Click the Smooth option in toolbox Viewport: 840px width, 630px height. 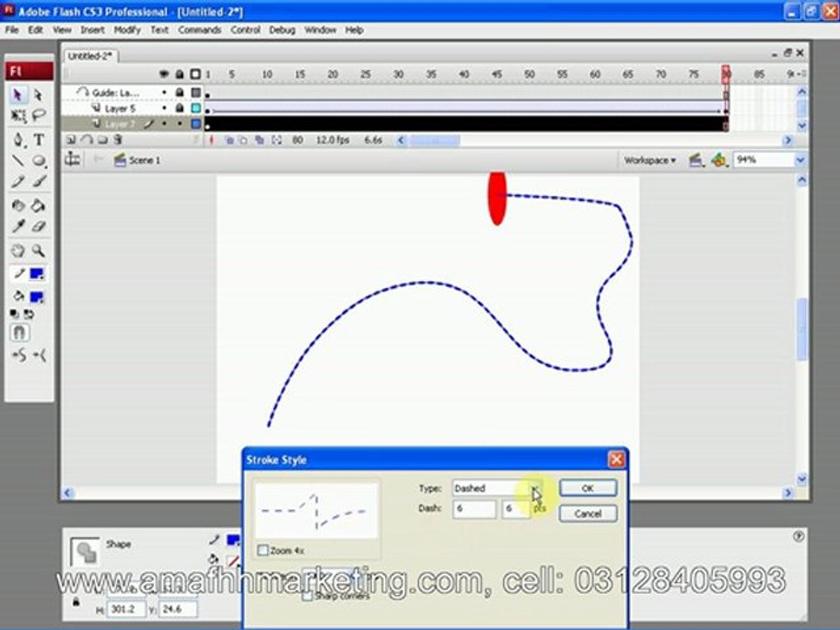[18, 355]
